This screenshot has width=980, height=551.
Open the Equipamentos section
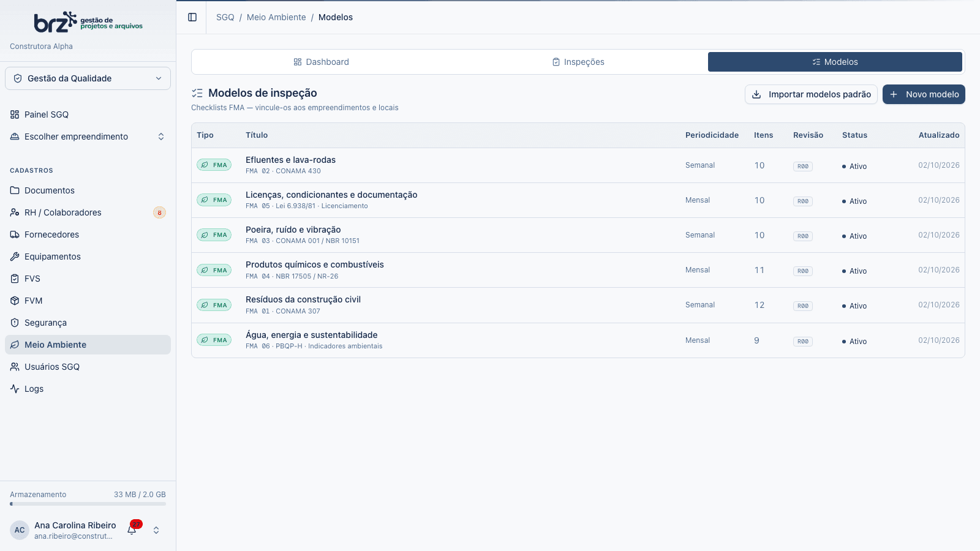pos(88,257)
